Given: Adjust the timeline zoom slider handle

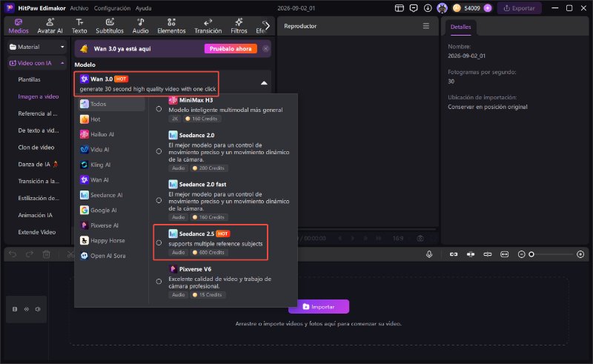Looking at the screenshot, I should click(x=531, y=254).
